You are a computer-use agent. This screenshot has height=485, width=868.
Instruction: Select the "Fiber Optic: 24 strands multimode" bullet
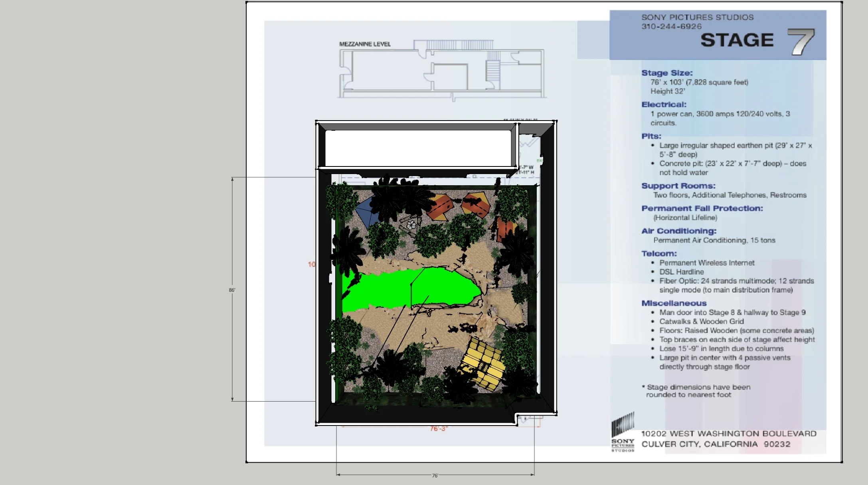click(736, 285)
